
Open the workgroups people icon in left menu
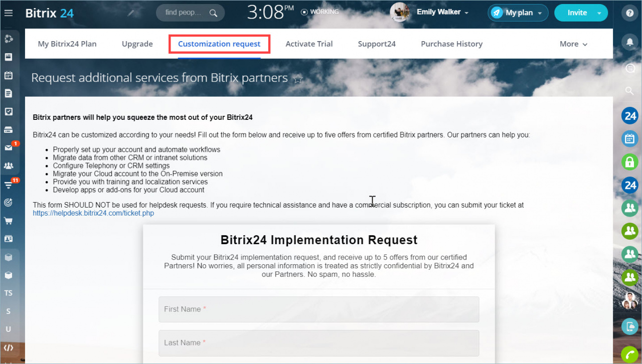point(9,165)
